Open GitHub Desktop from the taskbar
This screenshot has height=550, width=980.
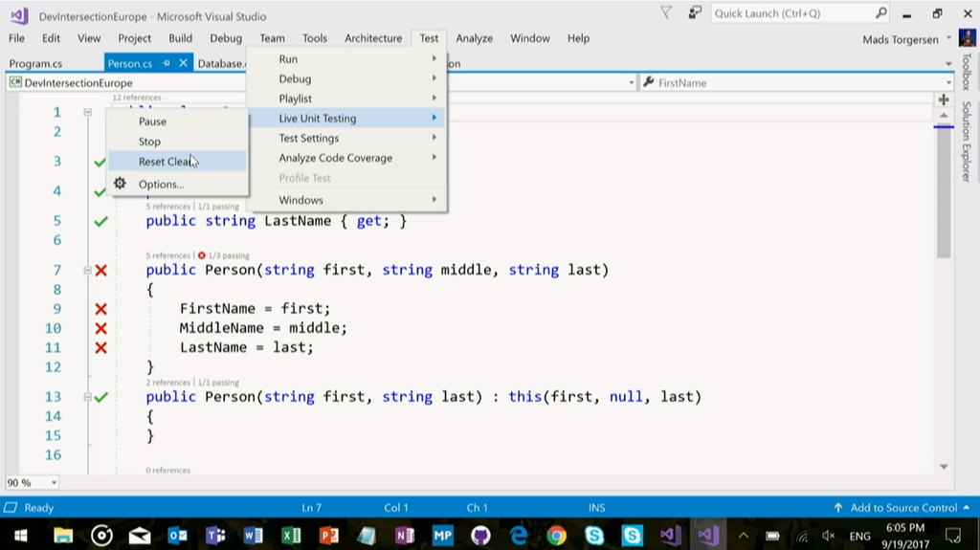(x=480, y=536)
